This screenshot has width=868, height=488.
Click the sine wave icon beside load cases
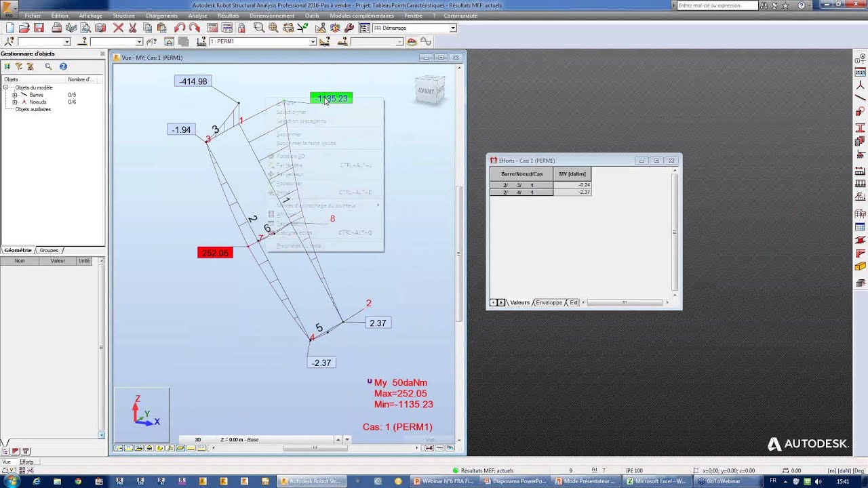[426, 42]
